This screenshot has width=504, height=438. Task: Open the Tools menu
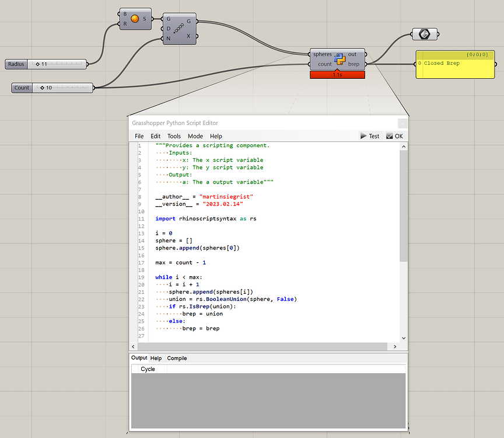click(174, 136)
